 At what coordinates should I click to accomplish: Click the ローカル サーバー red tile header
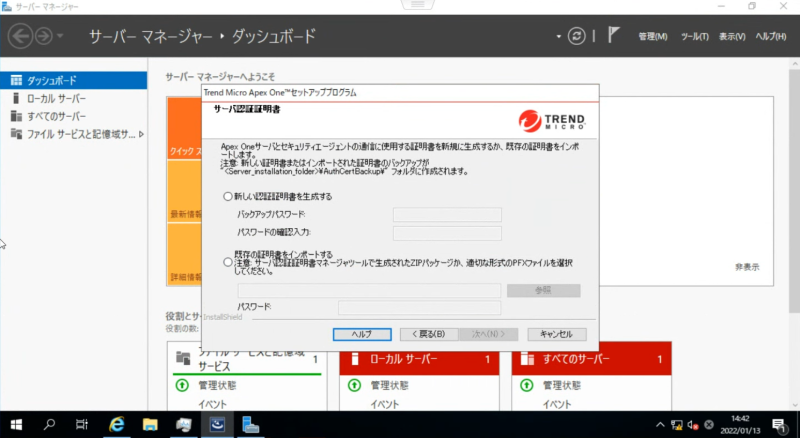pos(419,359)
